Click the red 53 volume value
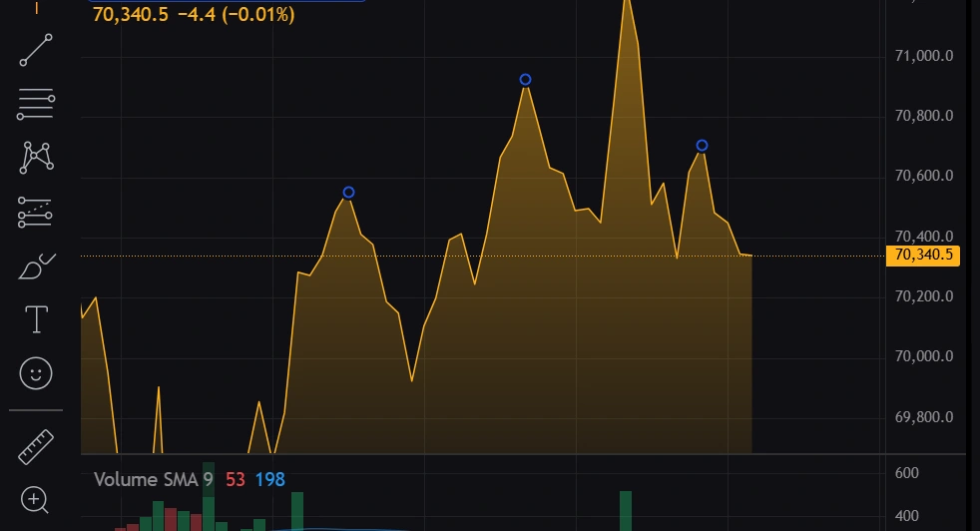980x531 pixels. [236, 480]
